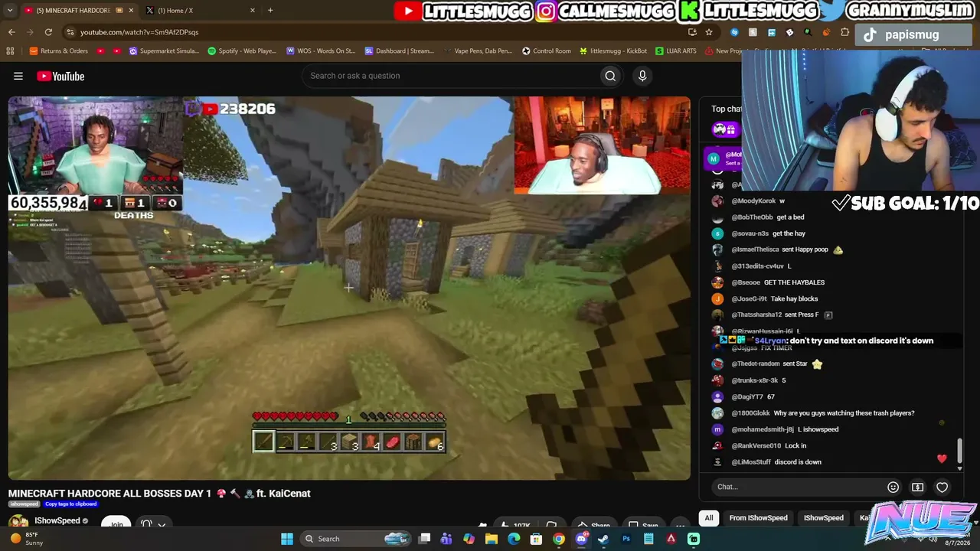Image resolution: width=980 pixels, height=551 pixels.
Task: Open a new browser tab
Action: click(270, 10)
